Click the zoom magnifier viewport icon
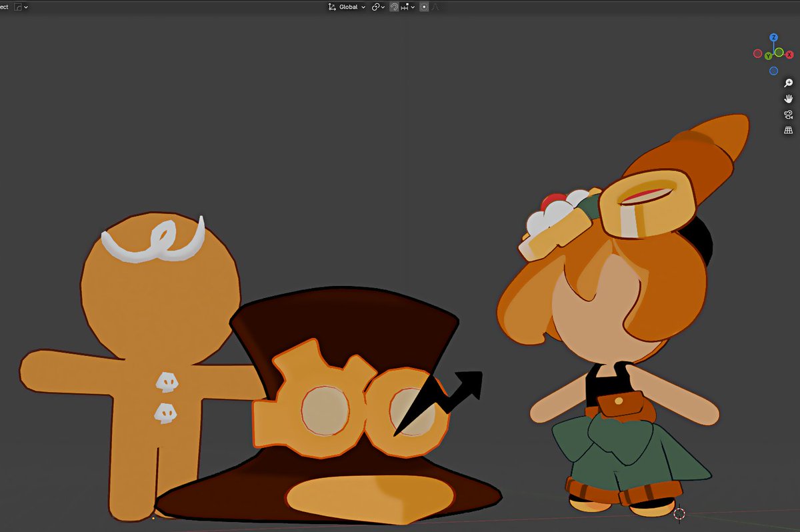 pyautogui.click(x=789, y=83)
